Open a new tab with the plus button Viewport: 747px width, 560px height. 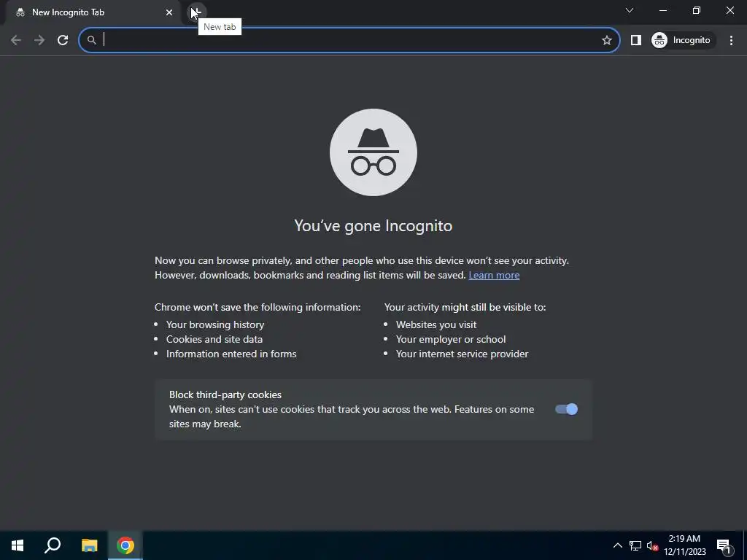197,12
